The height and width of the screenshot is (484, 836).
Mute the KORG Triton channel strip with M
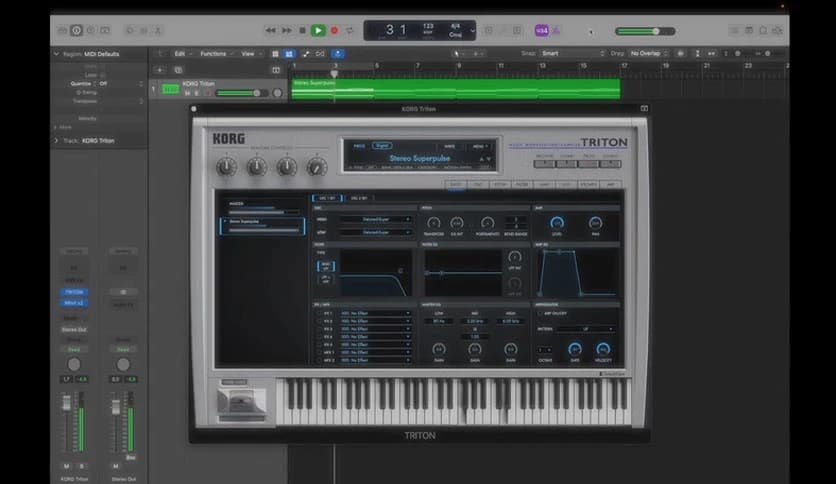pyautogui.click(x=67, y=466)
